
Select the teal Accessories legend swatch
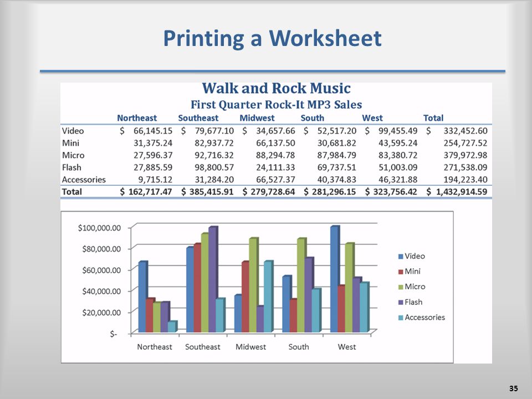click(x=401, y=318)
